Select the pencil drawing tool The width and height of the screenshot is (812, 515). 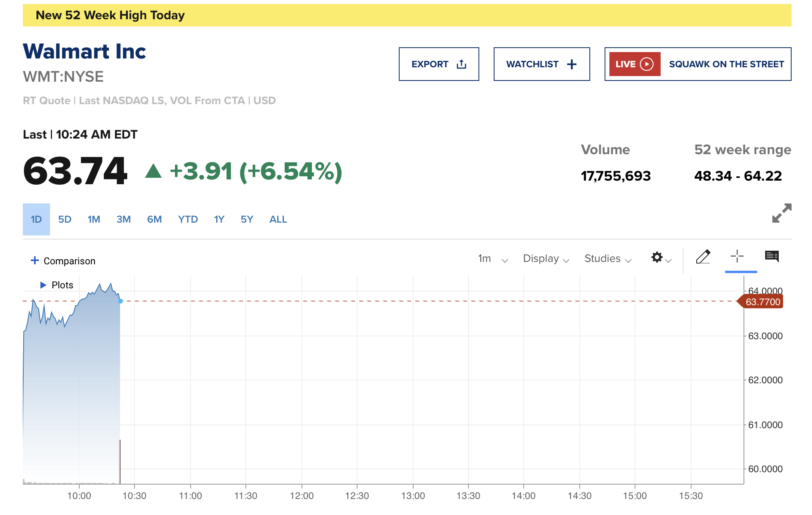pos(703,257)
